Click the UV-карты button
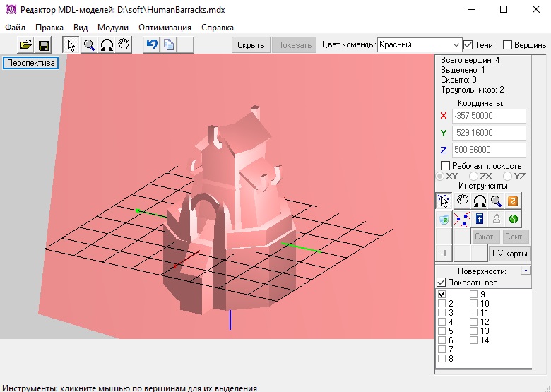Screen dimensions: 551x392 pos(509,254)
